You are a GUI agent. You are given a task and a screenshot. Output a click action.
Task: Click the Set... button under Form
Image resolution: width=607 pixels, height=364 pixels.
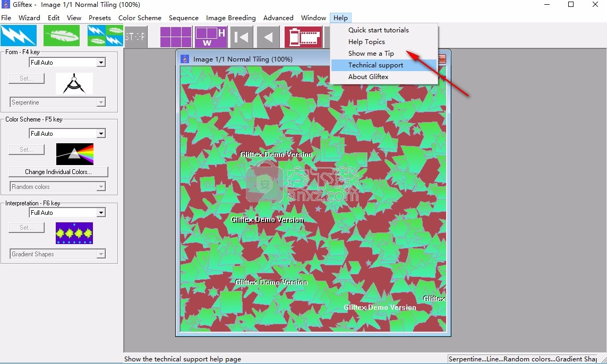point(27,78)
